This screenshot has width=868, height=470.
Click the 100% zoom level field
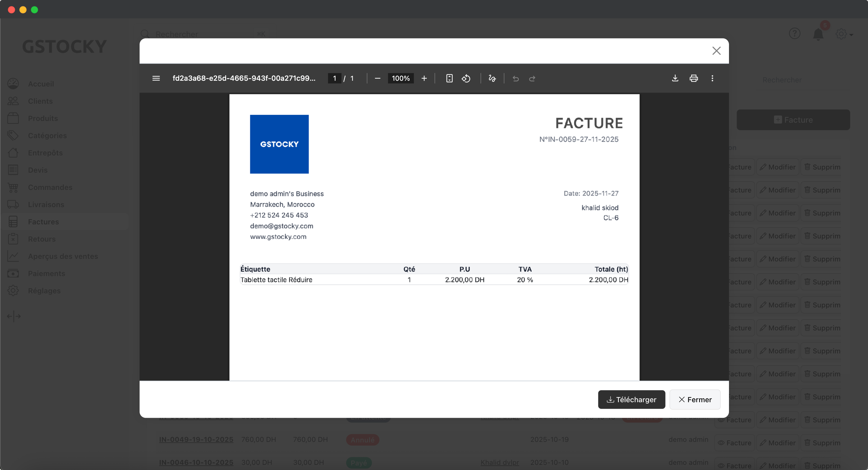400,78
